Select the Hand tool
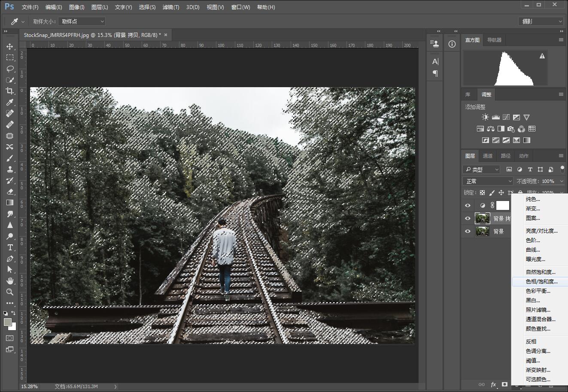568x392 pixels. pyautogui.click(x=9, y=281)
